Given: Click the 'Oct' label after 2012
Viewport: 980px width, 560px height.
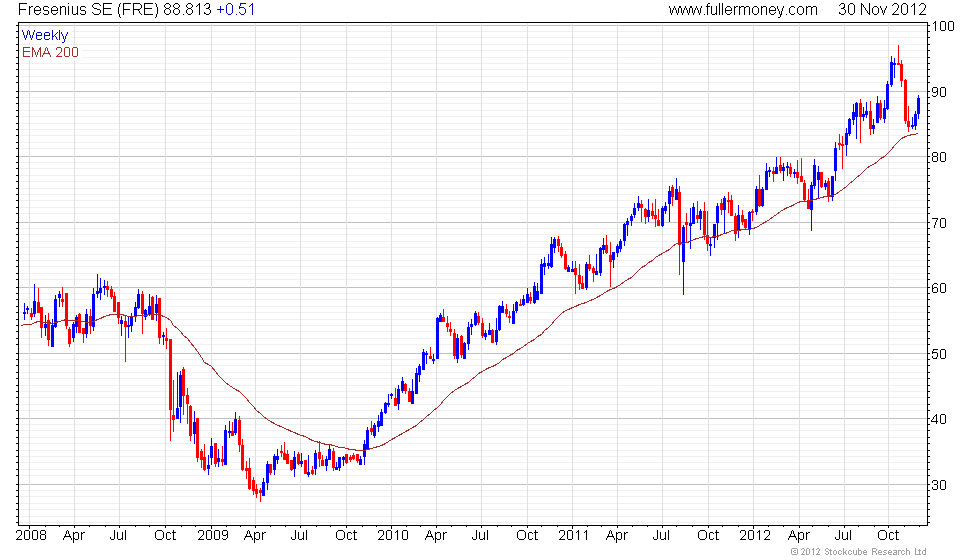Looking at the screenshot, I should tap(888, 535).
